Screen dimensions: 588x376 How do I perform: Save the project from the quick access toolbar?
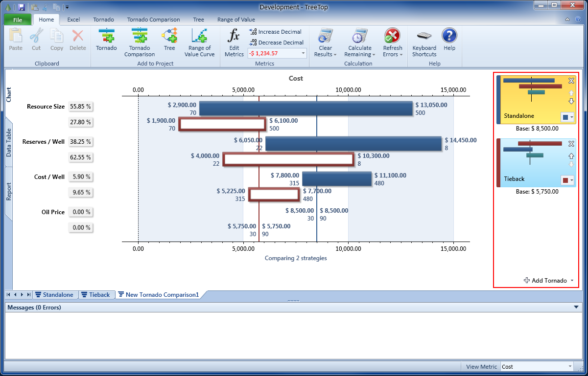coord(22,7)
